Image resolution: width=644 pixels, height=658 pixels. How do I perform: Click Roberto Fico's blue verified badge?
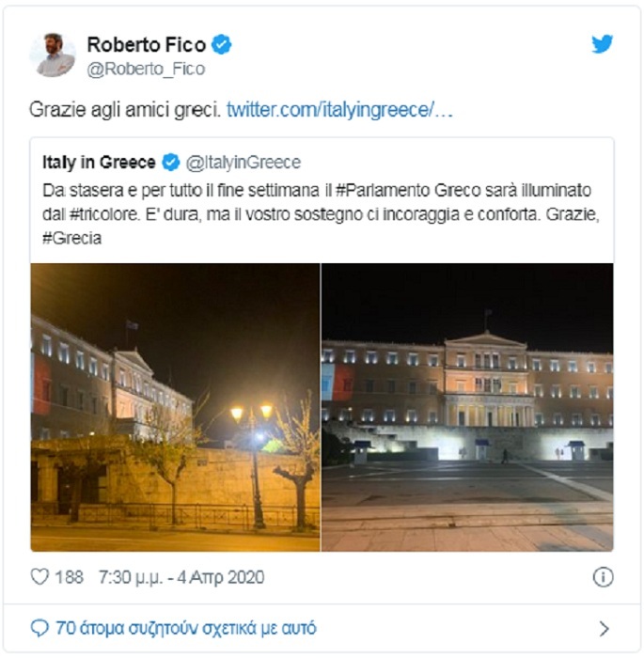[221, 44]
